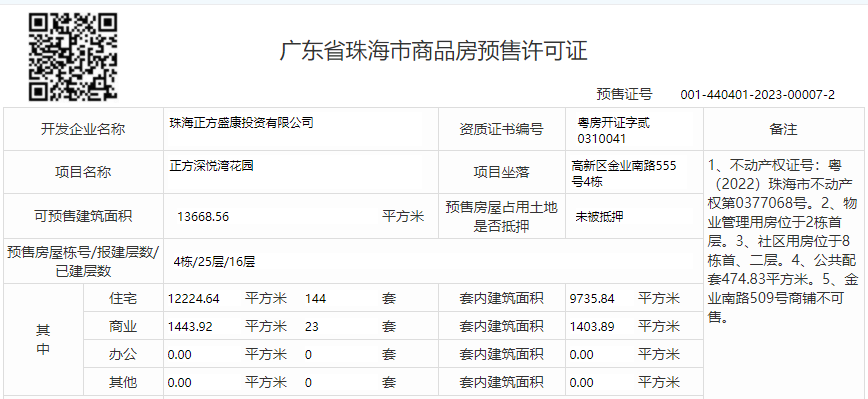Click the remarks text about 不动产权证号
868x399 pixels.
[x=783, y=241]
